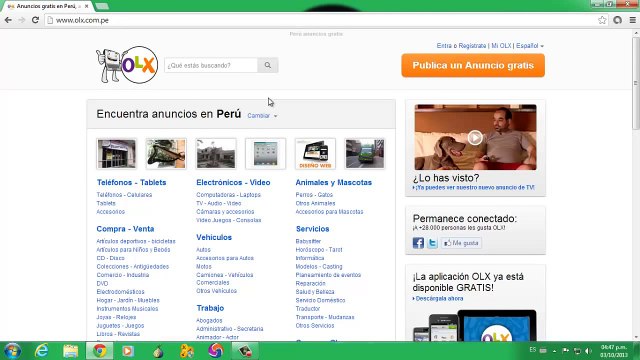Open Teléfonos - Tablets category heading

click(131, 182)
